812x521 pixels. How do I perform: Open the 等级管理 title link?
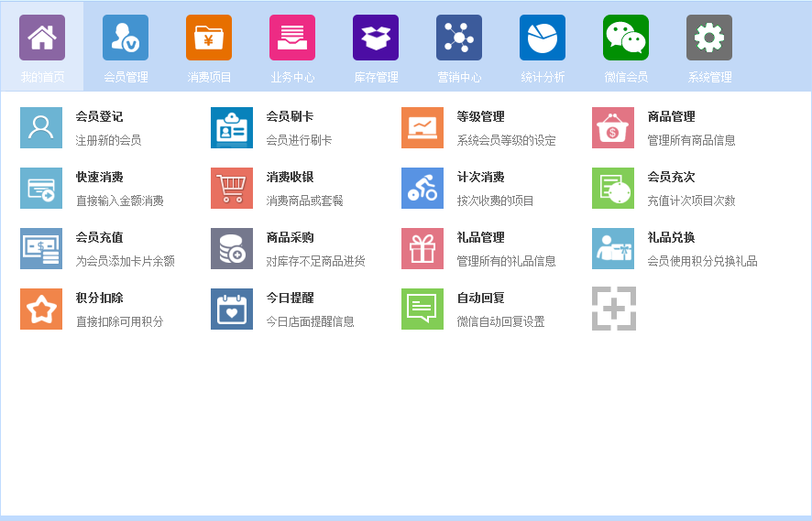(480, 117)
